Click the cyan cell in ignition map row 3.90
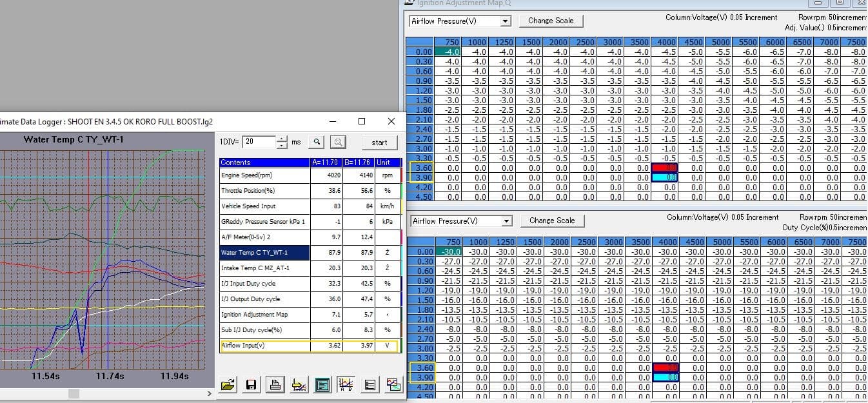This screenshot has height=403, width=868. [x=665, y=177]
